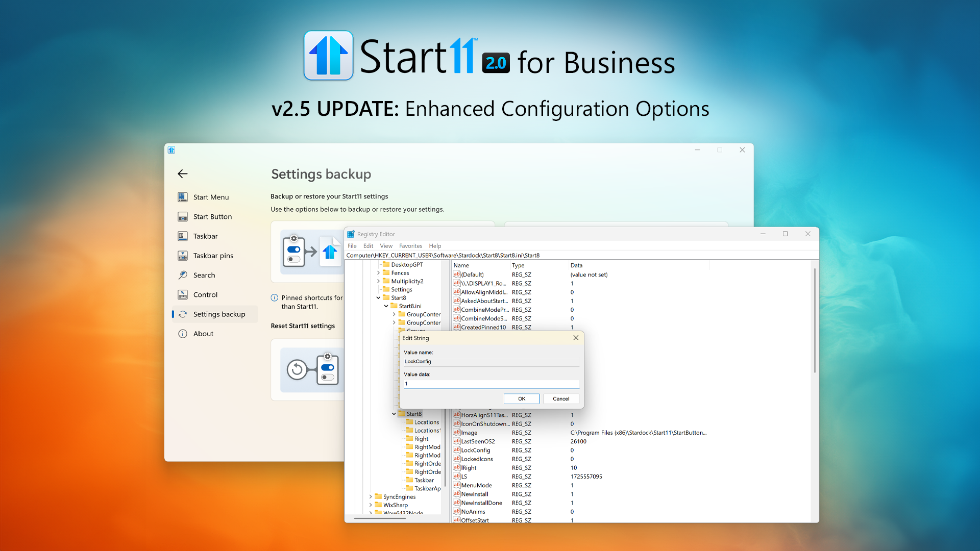This screenshot has height=551, width=980.
Task: Select the NoAnims registry value
Action: pos(473,512)
